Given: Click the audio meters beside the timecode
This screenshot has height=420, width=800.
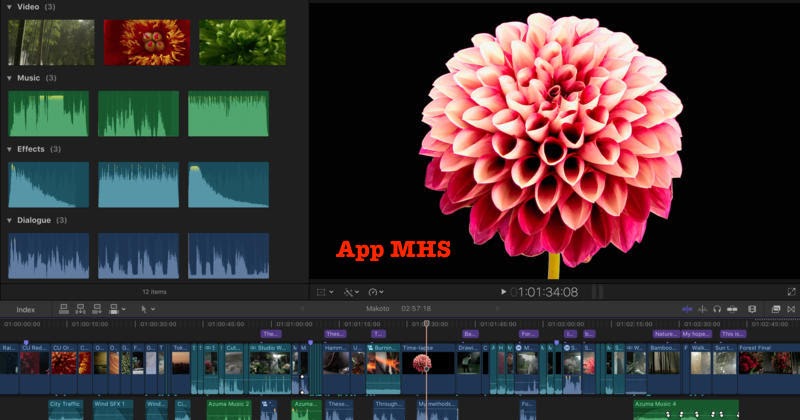Looking at the screenshot, I should pyautogui.click(x=597, y=292).
